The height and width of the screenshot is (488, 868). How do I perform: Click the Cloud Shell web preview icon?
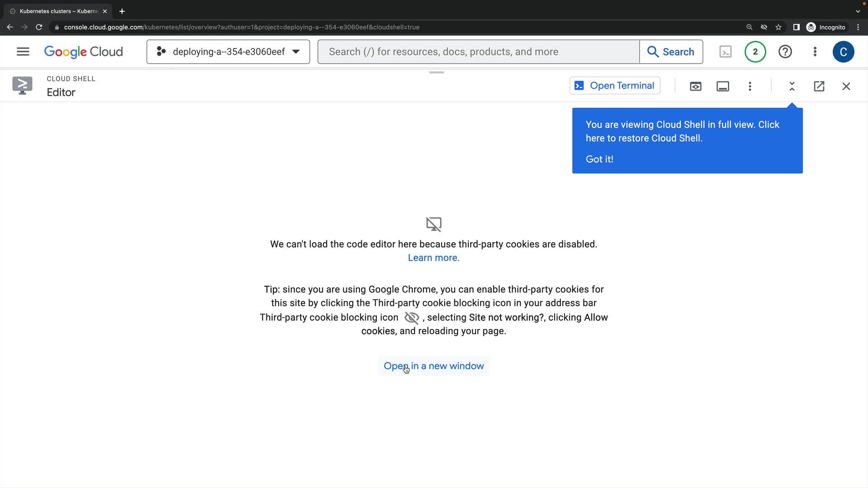coord(695,86)
